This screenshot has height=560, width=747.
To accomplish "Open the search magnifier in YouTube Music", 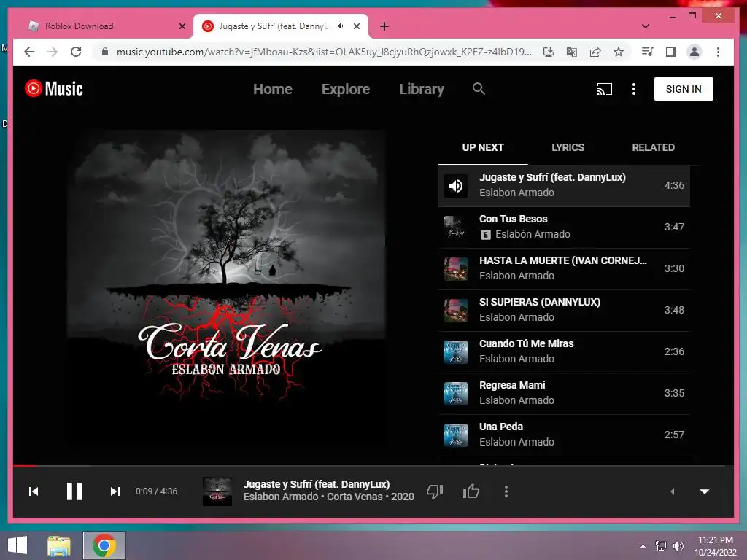I will [x=479, y=88].
